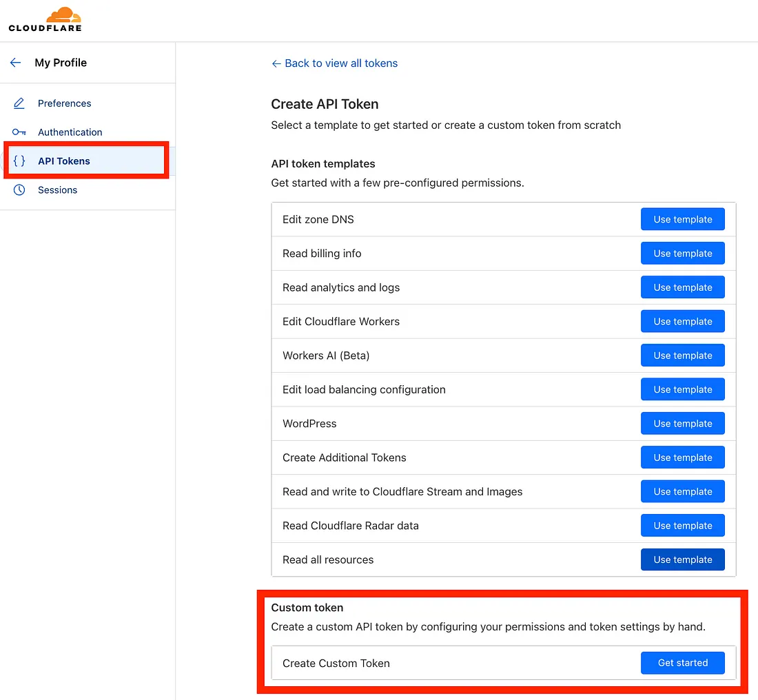Click the Create Additional Tokens label

[x=344, y=457]
